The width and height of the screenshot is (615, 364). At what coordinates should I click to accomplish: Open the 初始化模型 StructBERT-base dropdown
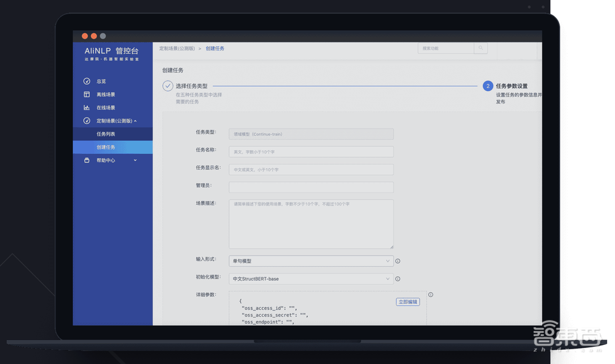pyautogui.click(x=311, y=279)
